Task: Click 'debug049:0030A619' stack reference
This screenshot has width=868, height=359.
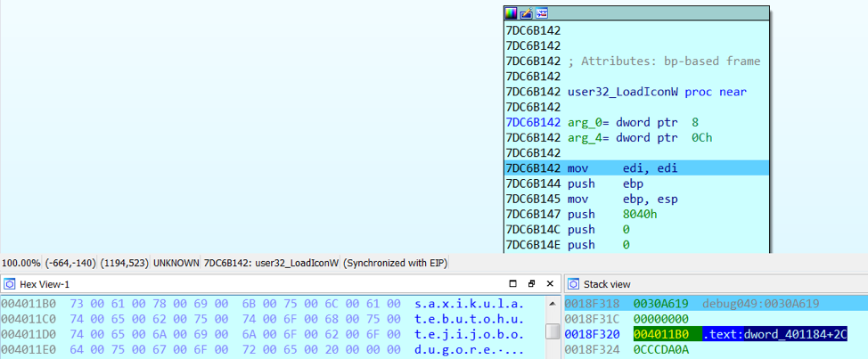Action: (x=760, y=303)
